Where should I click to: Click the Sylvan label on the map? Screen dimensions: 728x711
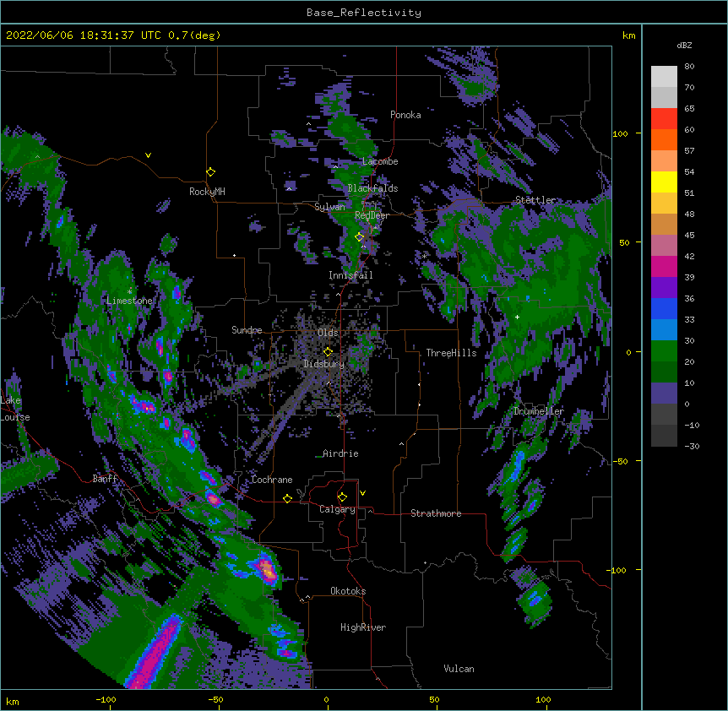pyautogui.click(x=329, y=207)
